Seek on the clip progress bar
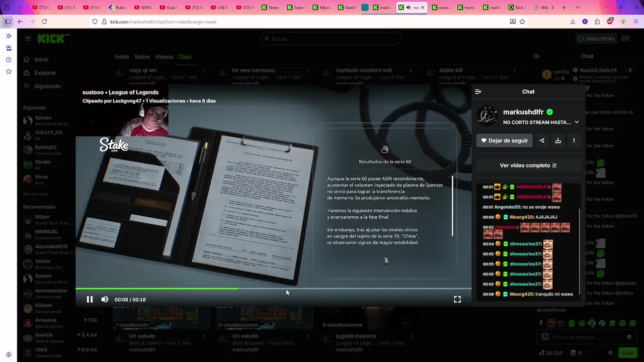 tap(273, 289)
